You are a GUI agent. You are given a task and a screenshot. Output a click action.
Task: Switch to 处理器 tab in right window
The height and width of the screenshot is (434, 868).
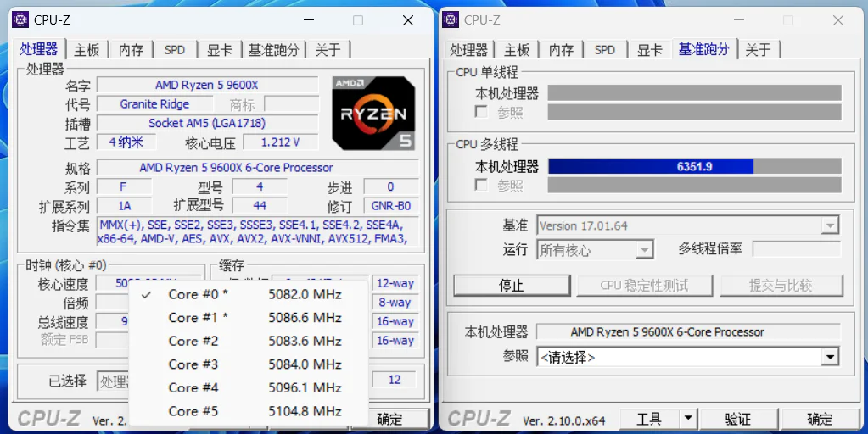(x=468, y=50)
